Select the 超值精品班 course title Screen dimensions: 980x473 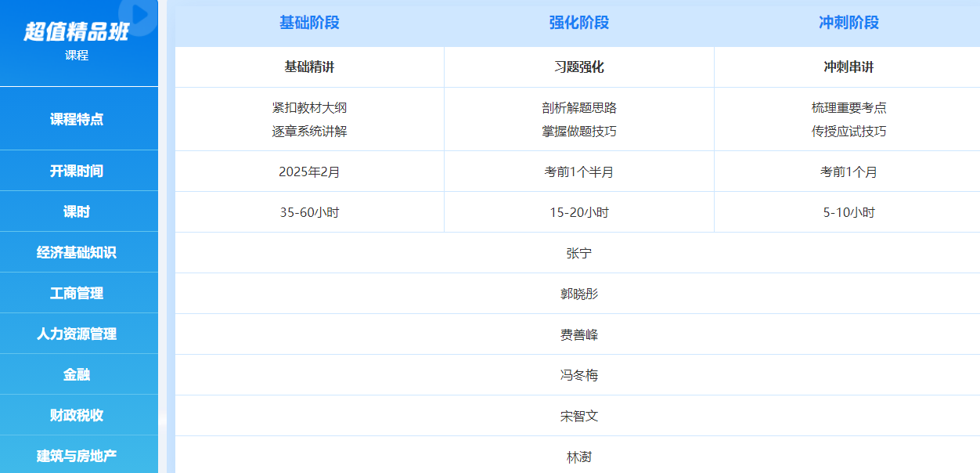[76, 32]
